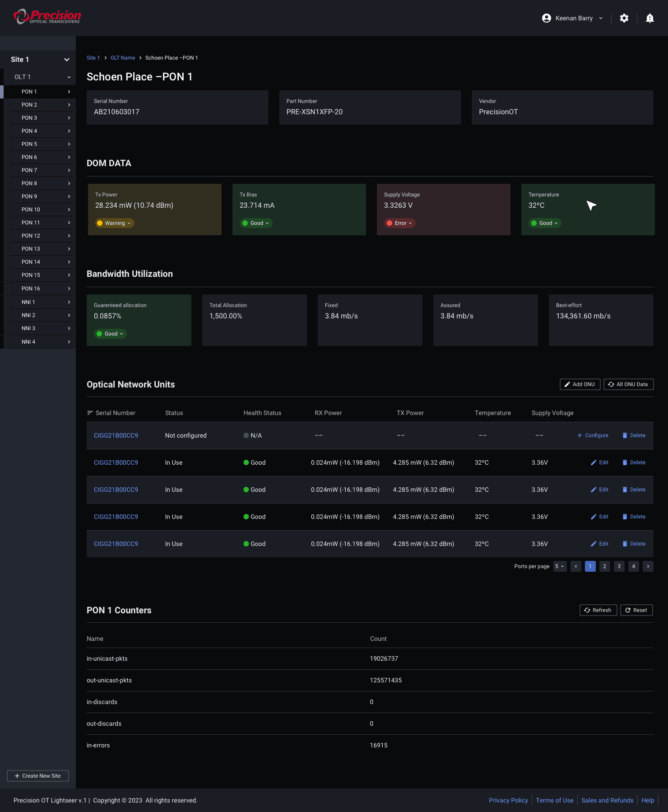Click the plus icon beside Configure
This screenshot has height=812, width=668.
tap(580, 435)
